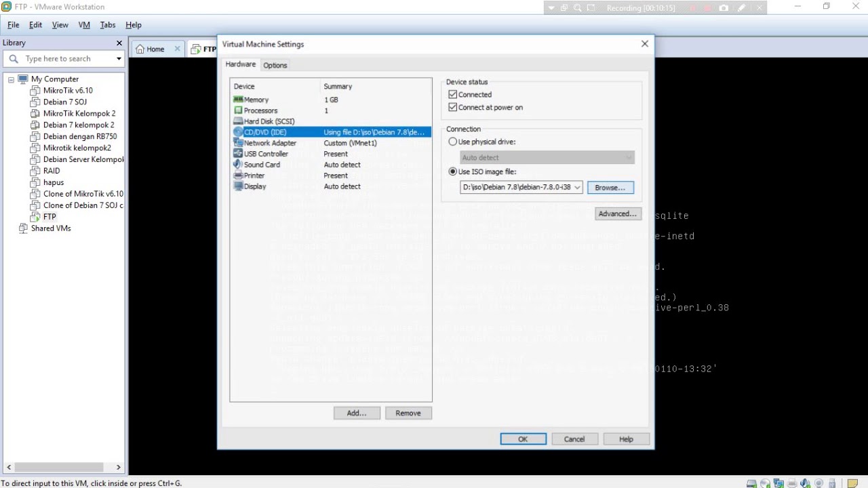868x488 pixels.
Task: Select the Processors device icon
Action: 237,110
